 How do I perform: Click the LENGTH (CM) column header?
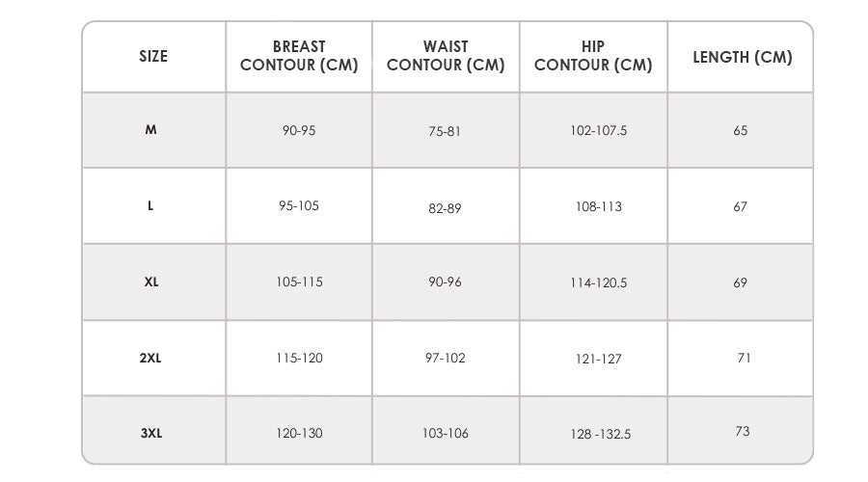[742, 57]
